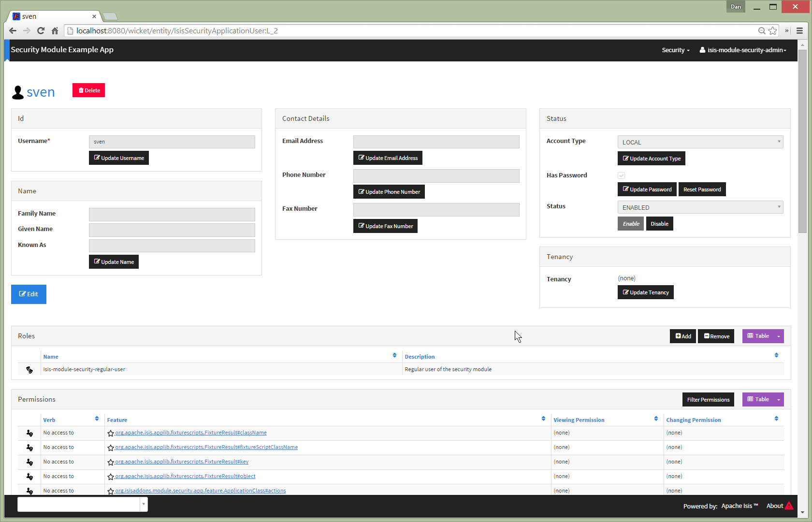Bookmark this page with the star icon

773,31
